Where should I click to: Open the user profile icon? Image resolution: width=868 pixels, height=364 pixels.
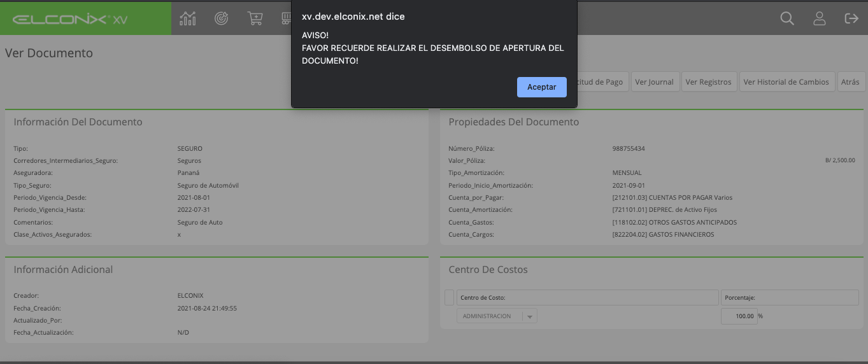point(820,18)
